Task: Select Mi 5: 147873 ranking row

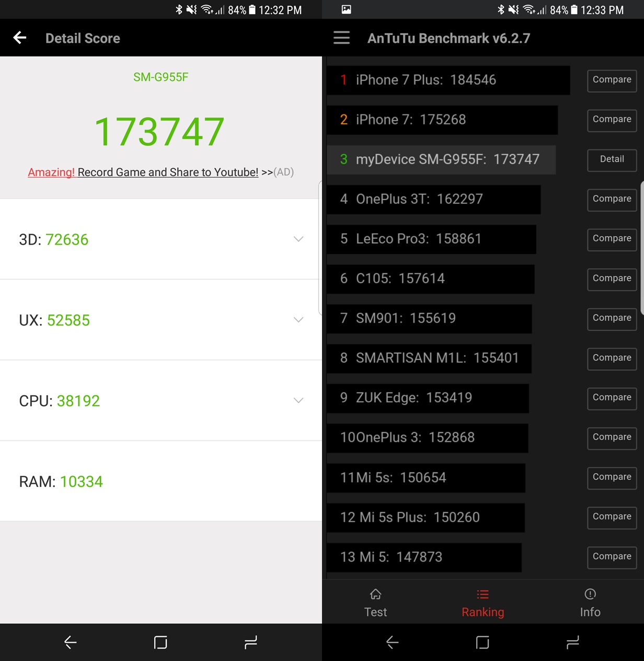Action: (x=424, y=557)
